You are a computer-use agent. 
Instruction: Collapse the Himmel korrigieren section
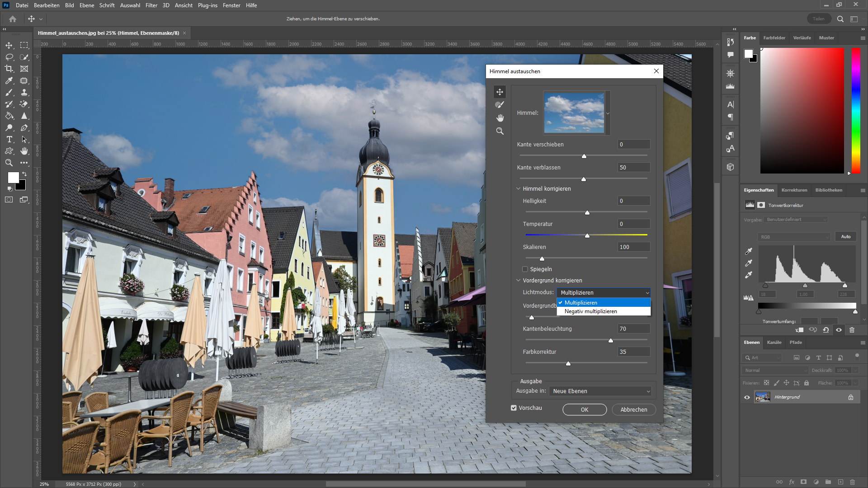tap(519, 189)
